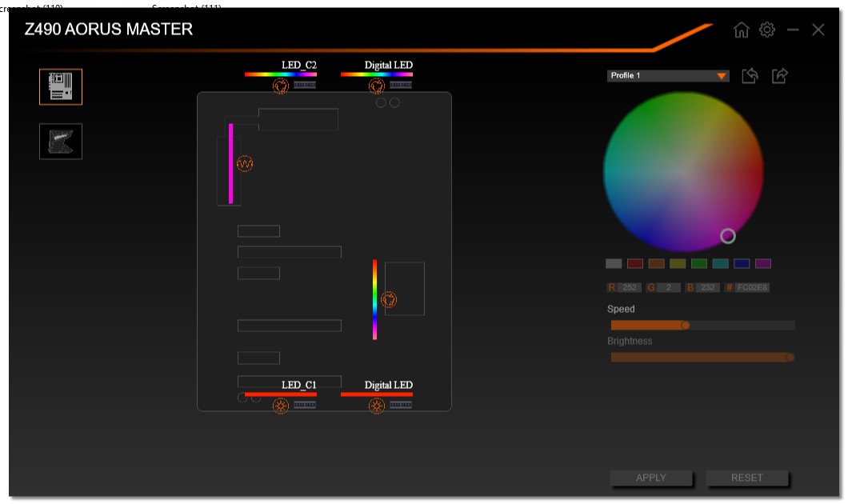
Task: Close the Z490 AORUS MASTER window
Action: tap(818, 30)
